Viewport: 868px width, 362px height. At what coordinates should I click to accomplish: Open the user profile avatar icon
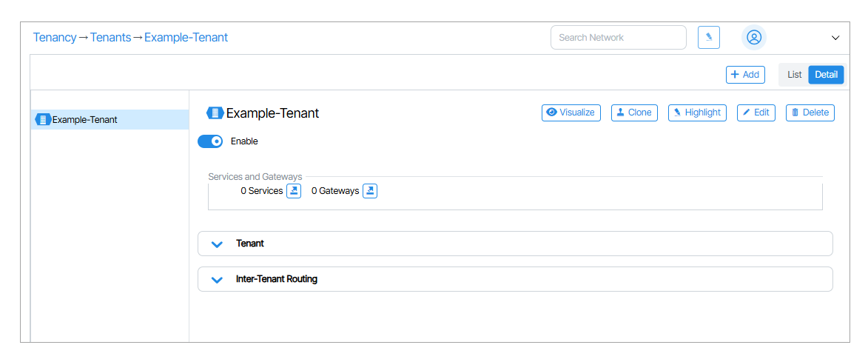(x=753, y=38)
